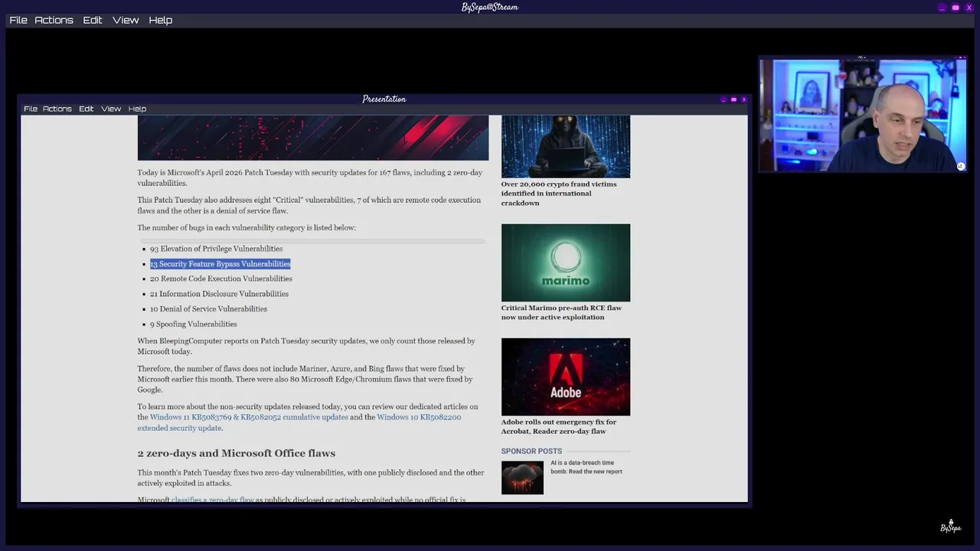
Task: Click the hooded hacker article thumbnail
Action: [566, 146]
